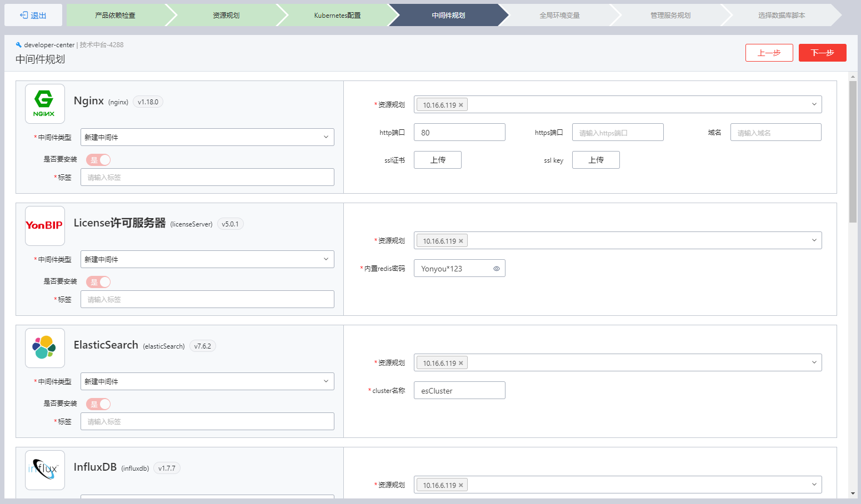
Task: Click the scrollbar down arrow
Action: point(853,493)
